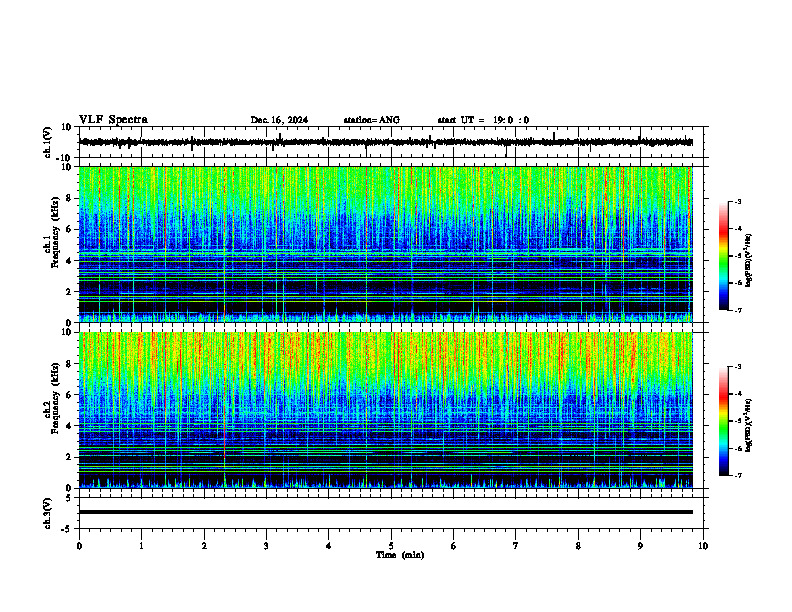Click the "station= ANG" header label
Image resolution: width=792 pixels, height=612 pixels.
click(x=372, y=120)
